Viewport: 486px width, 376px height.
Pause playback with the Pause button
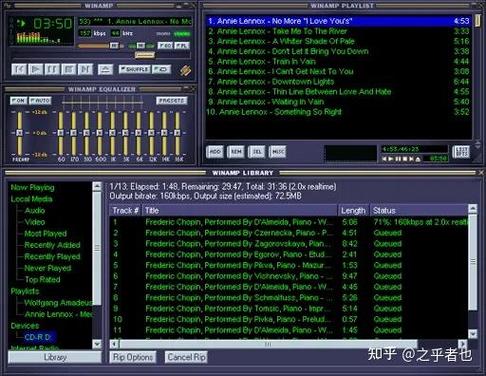52,69
